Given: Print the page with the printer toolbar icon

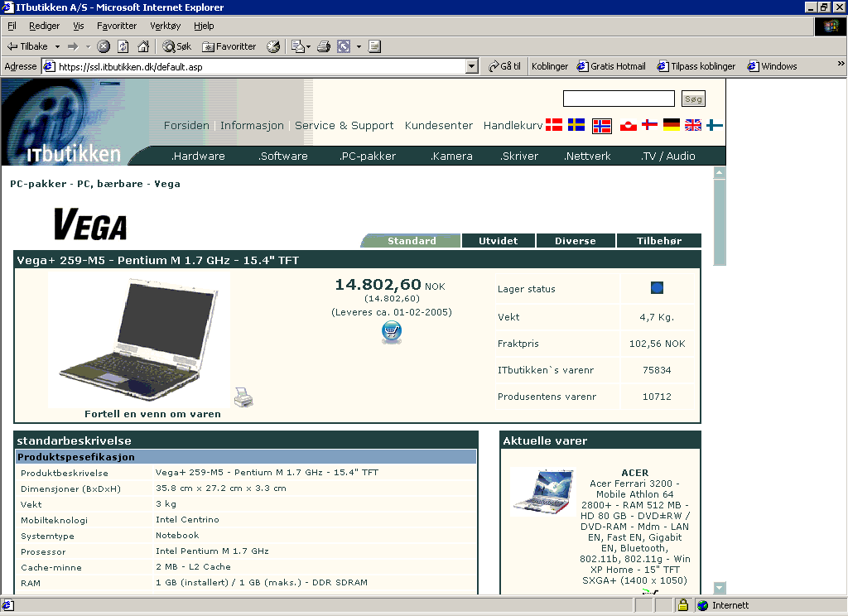Looking at the screenshot, I should pos(324,46).
